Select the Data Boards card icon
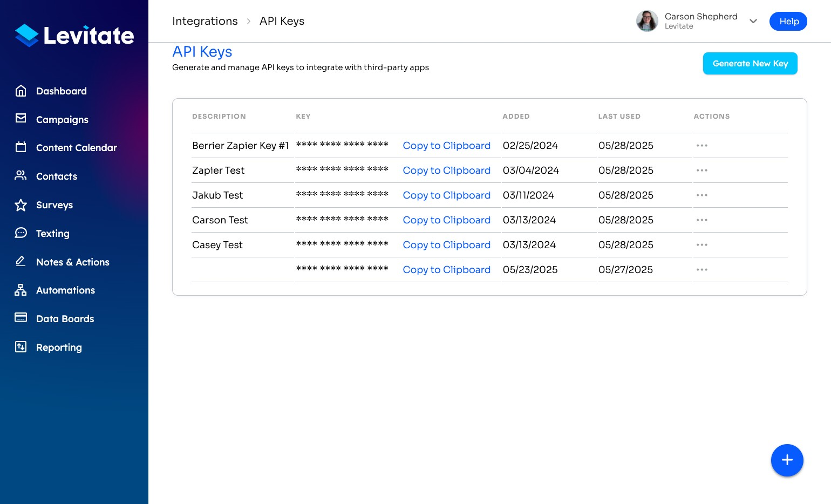Screen dimensions: 831x504 pos(21,317)
